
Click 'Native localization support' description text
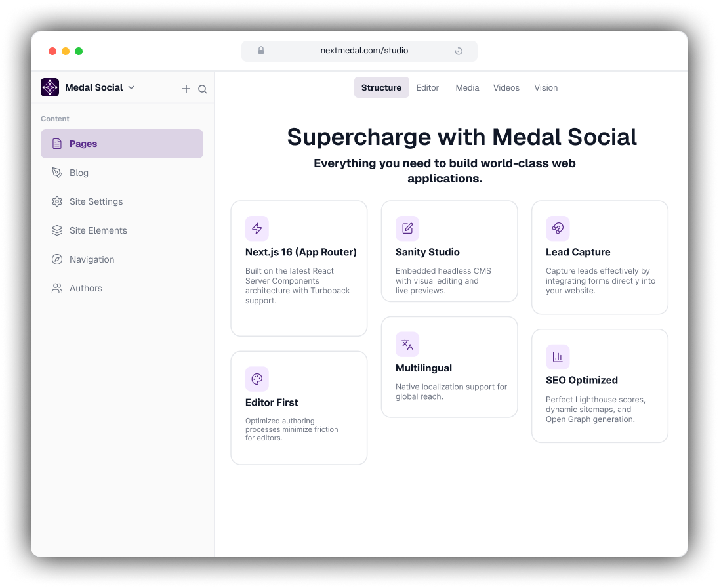tap(451, 392)
